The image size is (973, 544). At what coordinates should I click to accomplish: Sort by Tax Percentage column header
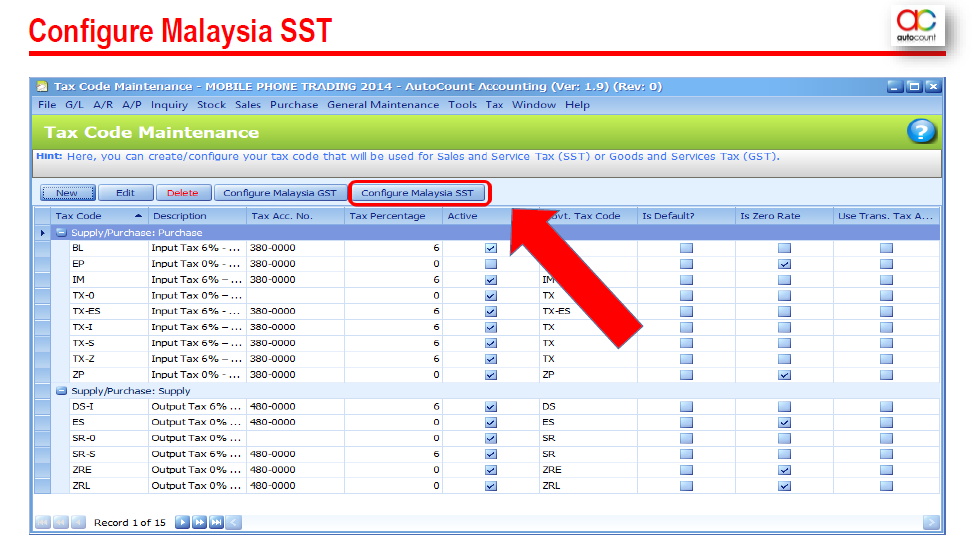click(393, 216)
